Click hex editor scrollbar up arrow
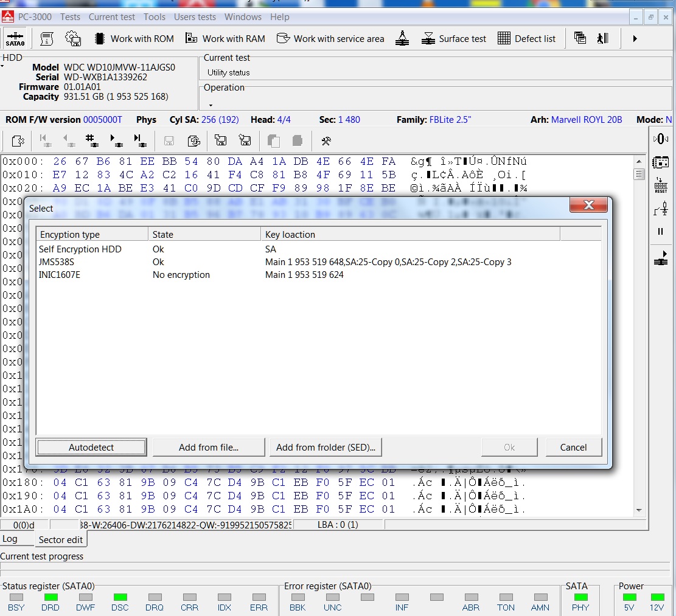676x616 pixels. click(639, 162)
